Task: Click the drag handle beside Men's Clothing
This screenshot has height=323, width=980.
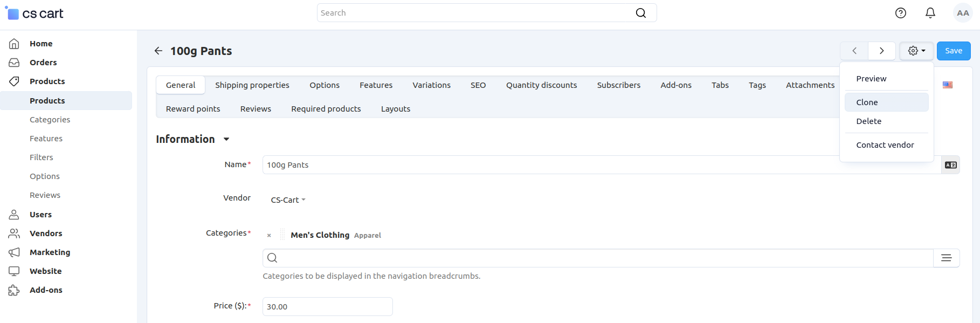Action: point(282,235)
